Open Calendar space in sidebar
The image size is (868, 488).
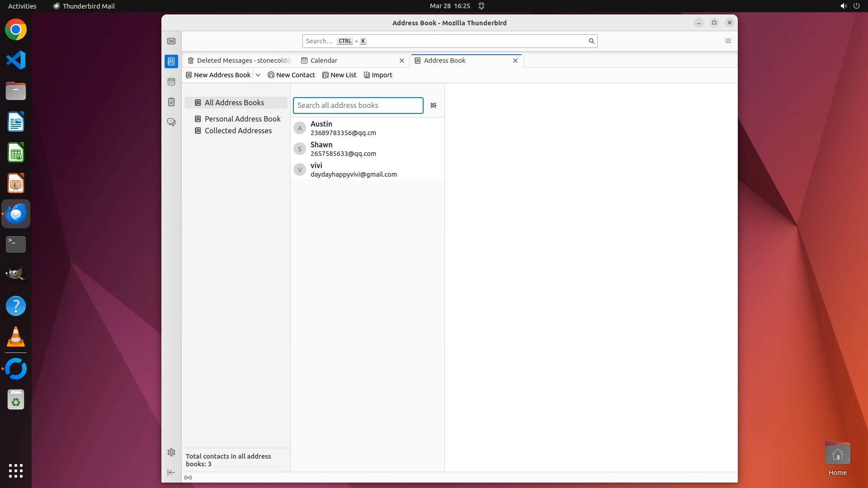(x=171, y=82)
